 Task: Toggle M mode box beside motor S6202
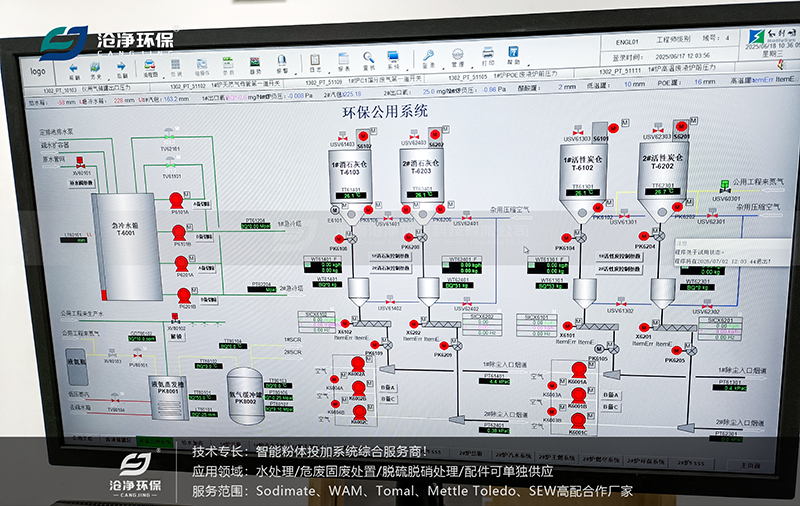click(x=445, y=129)
